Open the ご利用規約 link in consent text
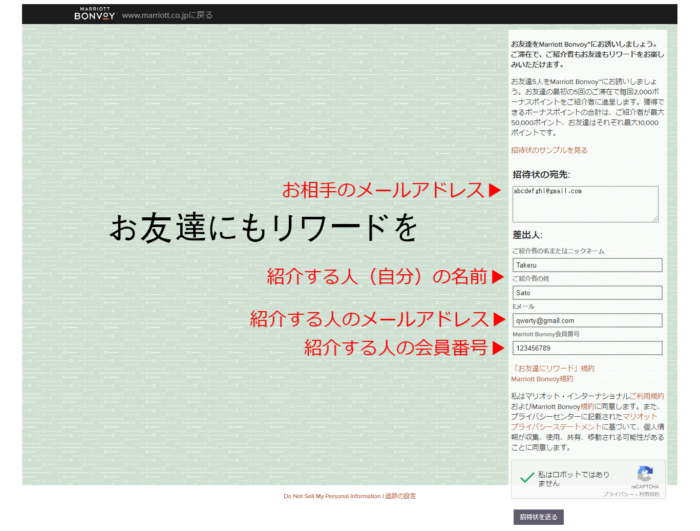Image resolution: width=700 pixels, height=531 pixels. coord(646,396)
